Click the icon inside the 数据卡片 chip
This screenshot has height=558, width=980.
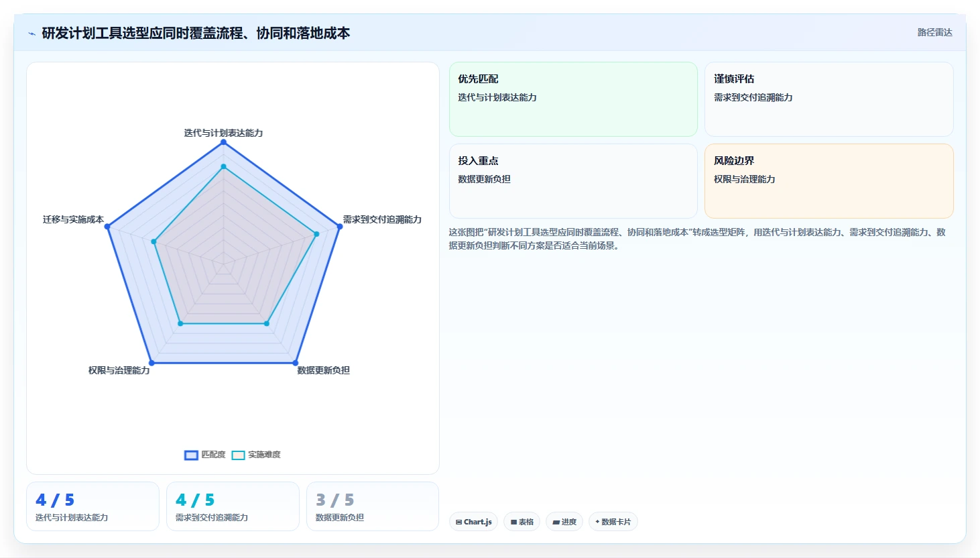[597, 522]
